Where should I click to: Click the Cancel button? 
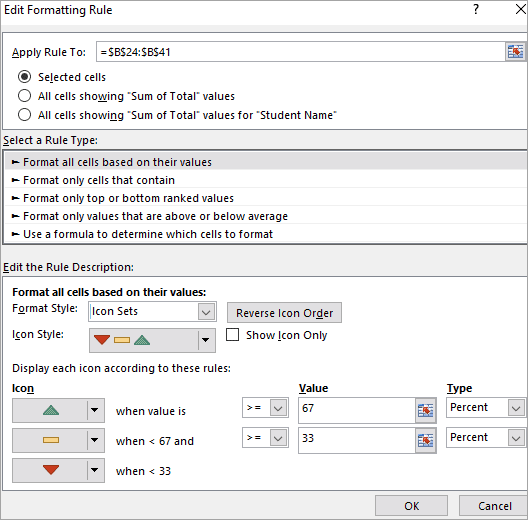494,506
